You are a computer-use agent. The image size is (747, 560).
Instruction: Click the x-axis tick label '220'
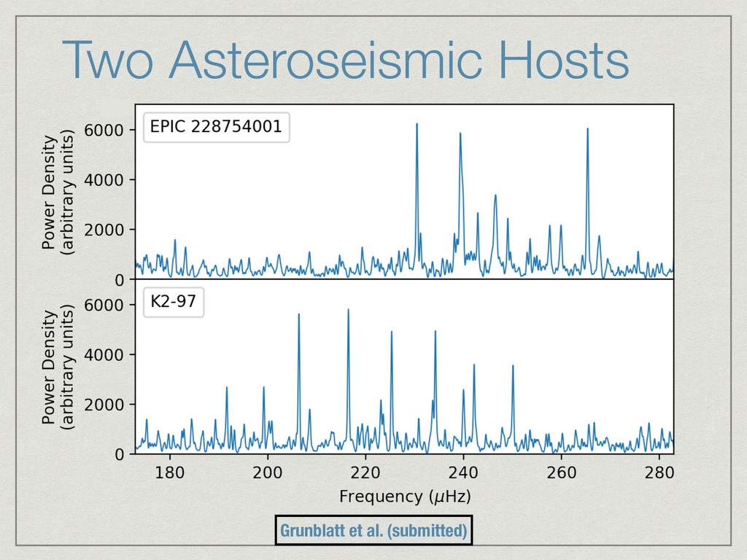click(365, 472)
